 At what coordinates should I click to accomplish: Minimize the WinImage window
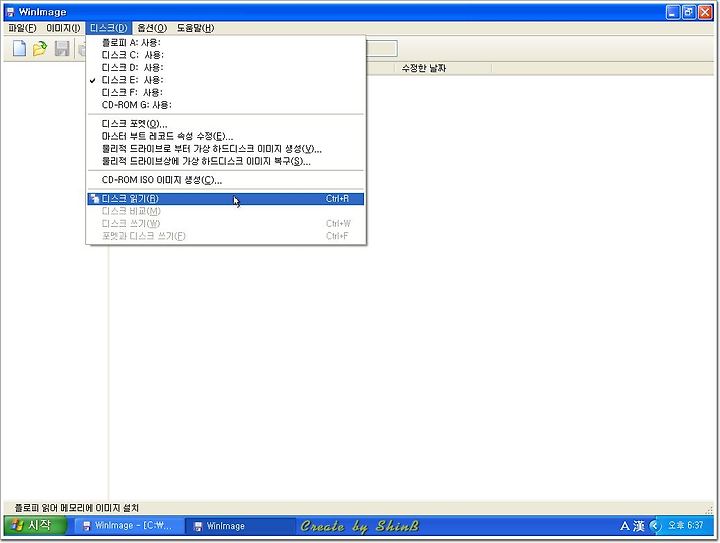(673, 12)
